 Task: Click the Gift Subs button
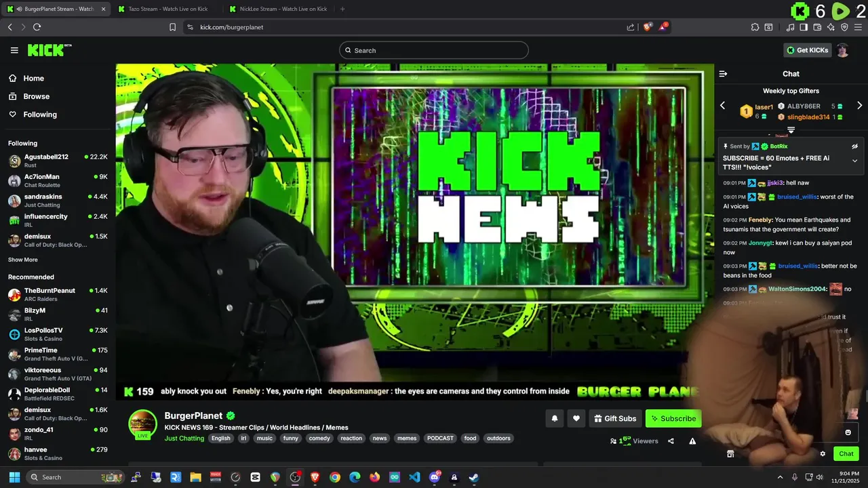coord(615,418)
